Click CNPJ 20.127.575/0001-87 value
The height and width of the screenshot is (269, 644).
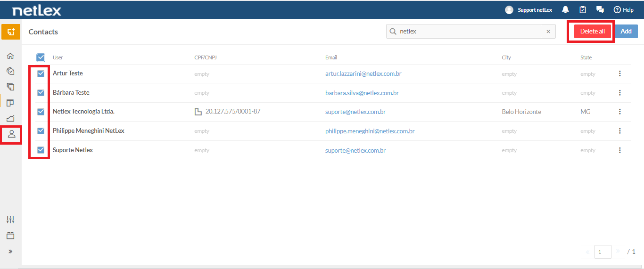coord(233,112)
